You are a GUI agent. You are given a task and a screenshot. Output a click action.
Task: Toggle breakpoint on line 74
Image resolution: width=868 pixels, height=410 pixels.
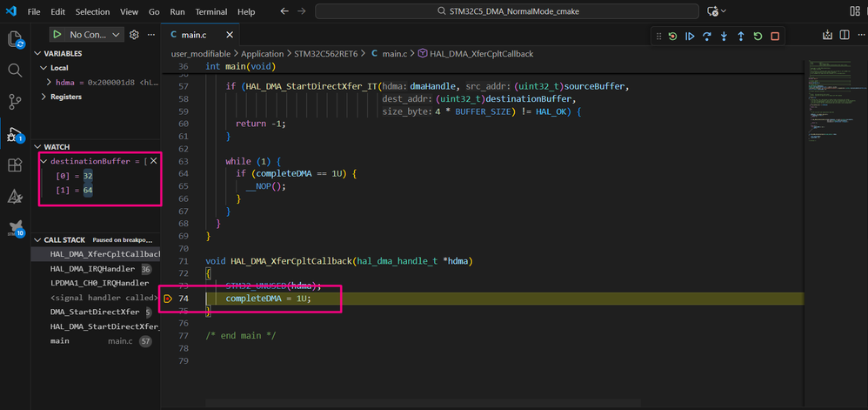(168, 299)
